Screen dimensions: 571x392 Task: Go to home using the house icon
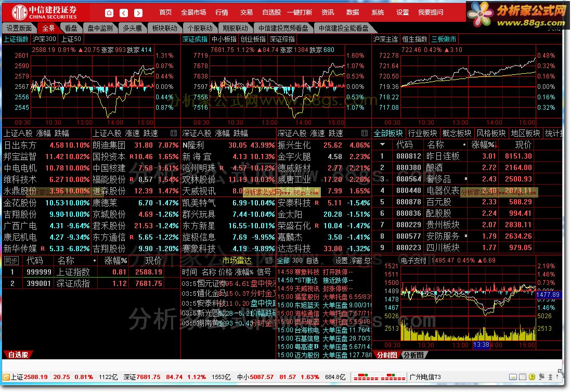109,13
